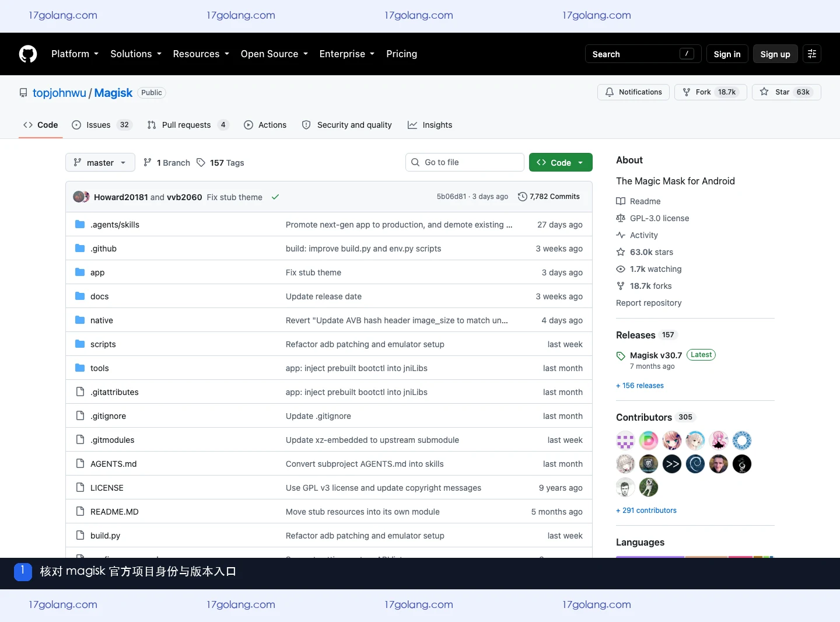Image resolution: width=840 pixels, height=622 pixels.
Task: Open the + 291 contributors link
Action: [646, 511]
